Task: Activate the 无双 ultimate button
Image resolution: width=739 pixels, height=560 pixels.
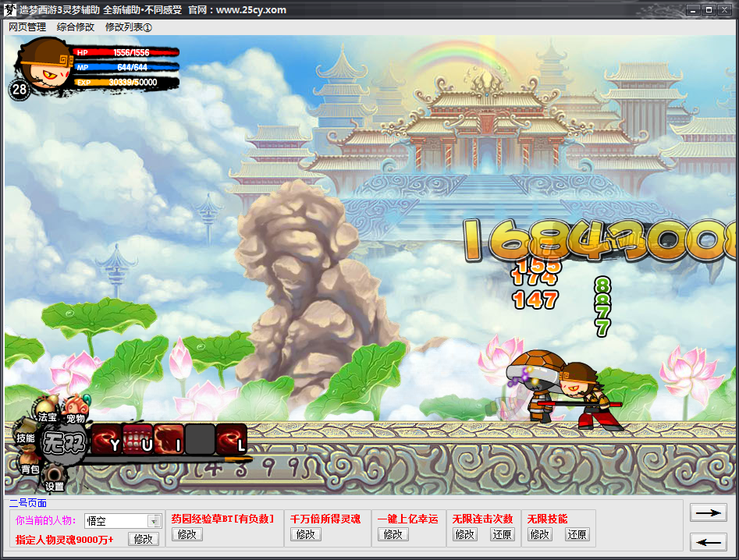Action: tap(63, 443)
